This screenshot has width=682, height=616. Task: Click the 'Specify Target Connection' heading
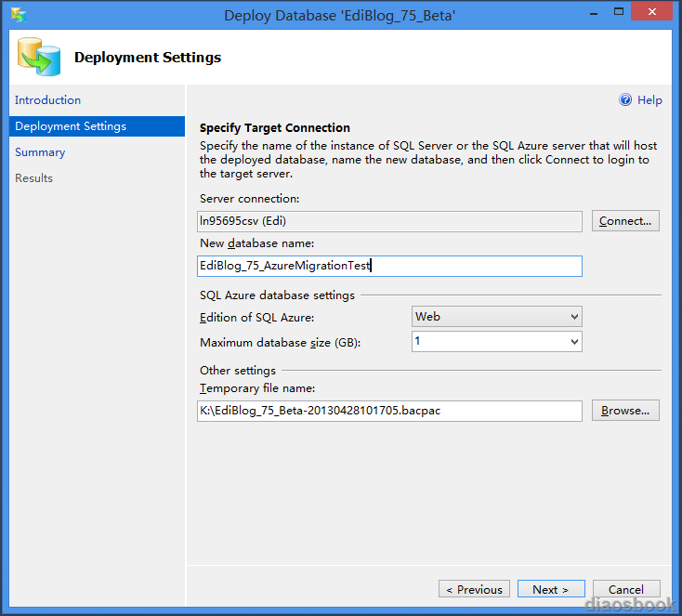275,128
